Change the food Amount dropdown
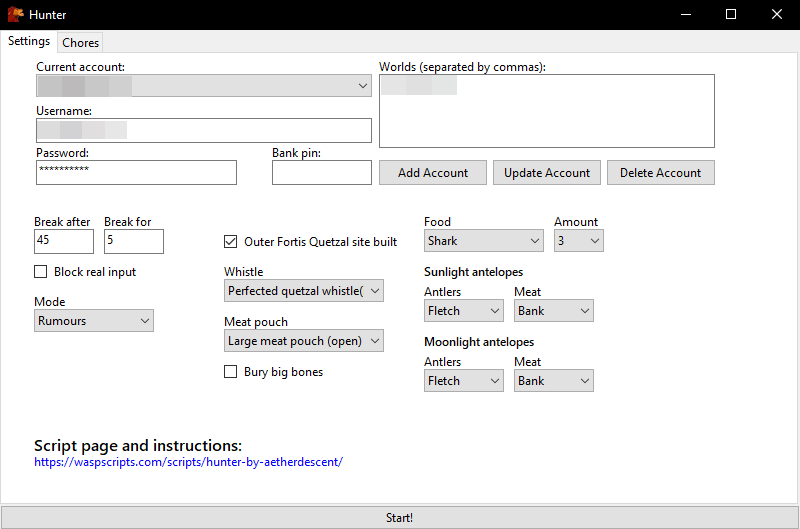 (579, 241)
